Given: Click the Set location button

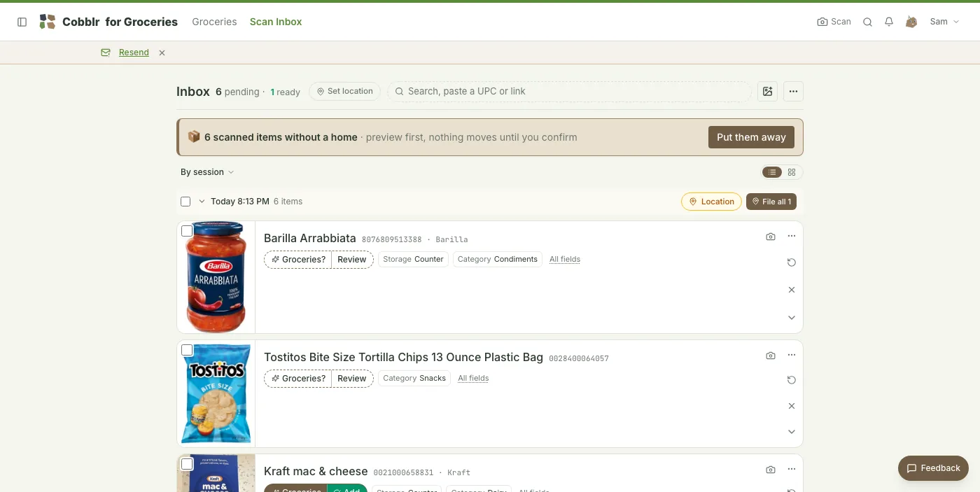Looking at the screenshot, I should pyautogui.click(x=344, y=91).
